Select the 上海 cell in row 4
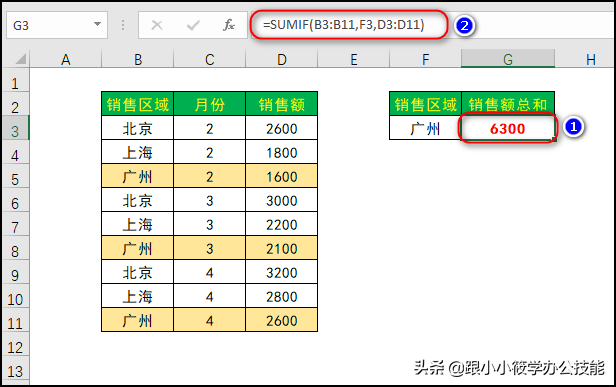The width and height of the screenshot is (616, 387). pos(138,152)
